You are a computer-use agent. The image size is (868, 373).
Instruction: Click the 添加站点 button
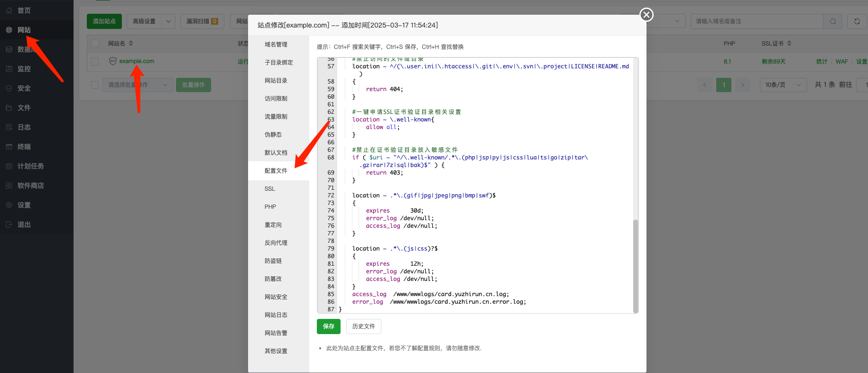tap(104, 21)
